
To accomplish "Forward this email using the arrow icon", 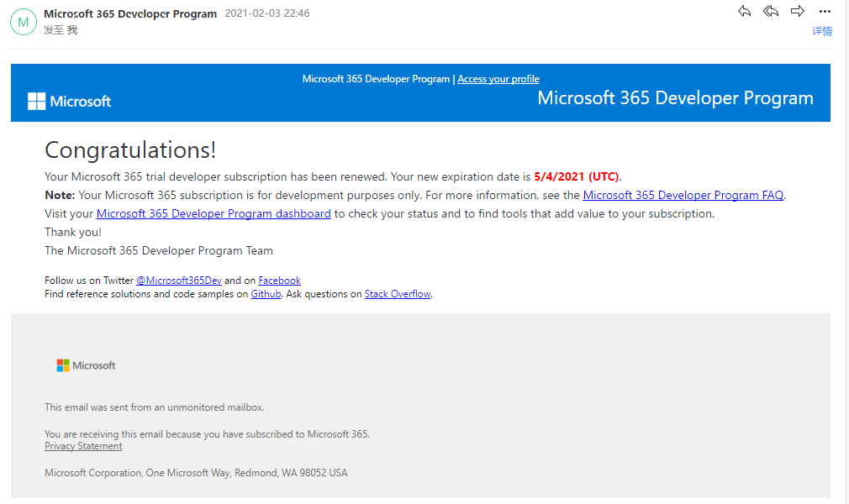I will click(x=798, y=12).
